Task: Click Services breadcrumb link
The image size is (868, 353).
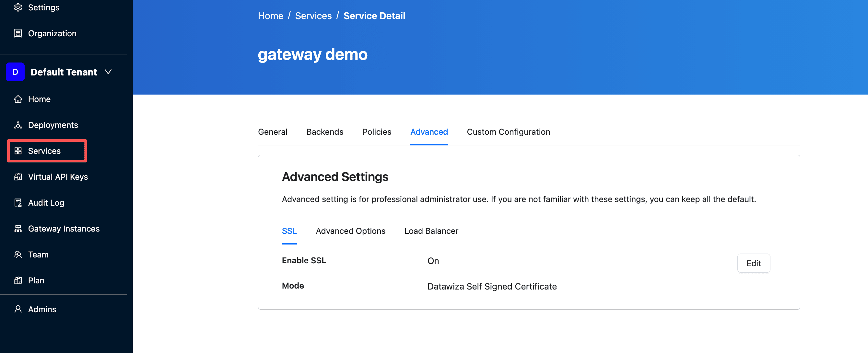Action: click(x=313, y=16)
